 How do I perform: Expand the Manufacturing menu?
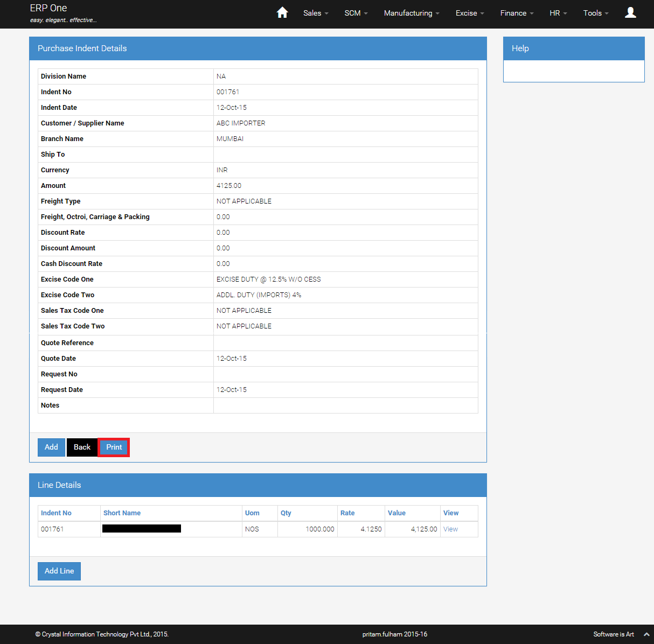click(x=411, y=13)
